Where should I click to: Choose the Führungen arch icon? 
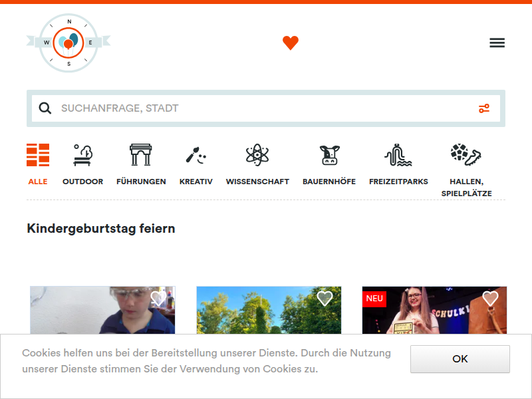[141, 155]
